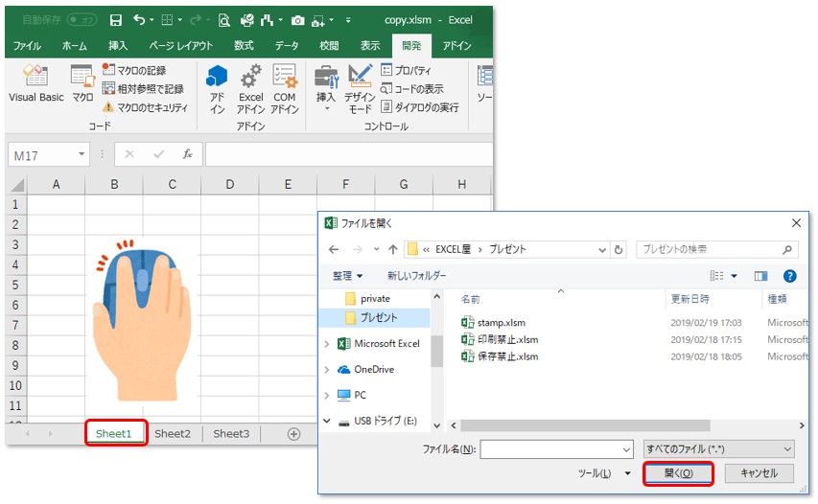Select the Sheet2 tab
818x504 pixels.
173,434
